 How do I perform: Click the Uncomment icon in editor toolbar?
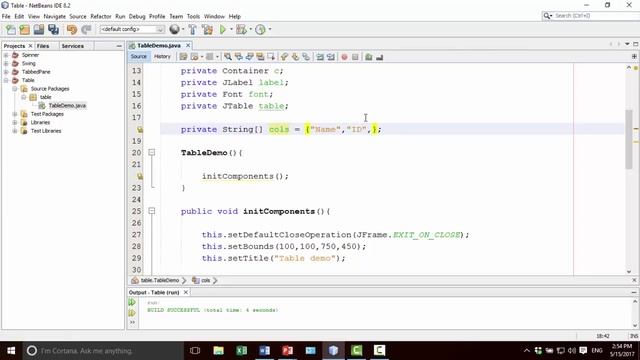[x=380, y=57]
